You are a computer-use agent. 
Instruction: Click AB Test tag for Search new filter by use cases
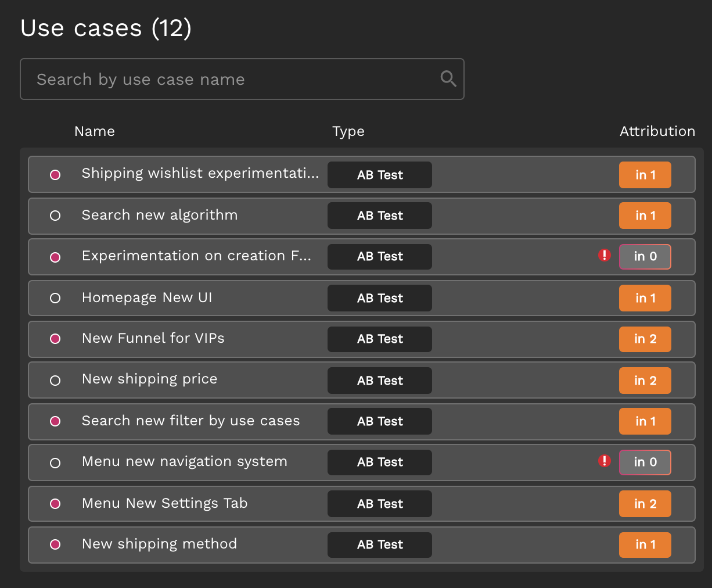coord(380,421)
